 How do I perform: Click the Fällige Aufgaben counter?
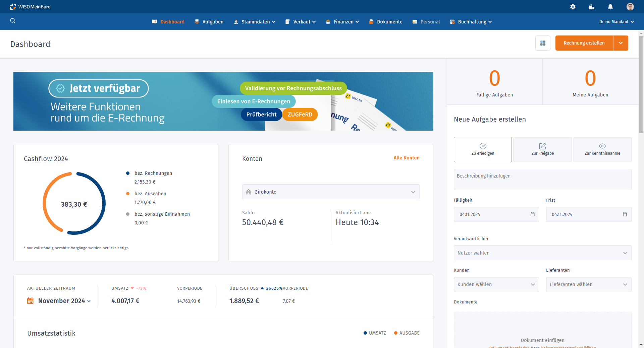[495, 82]
